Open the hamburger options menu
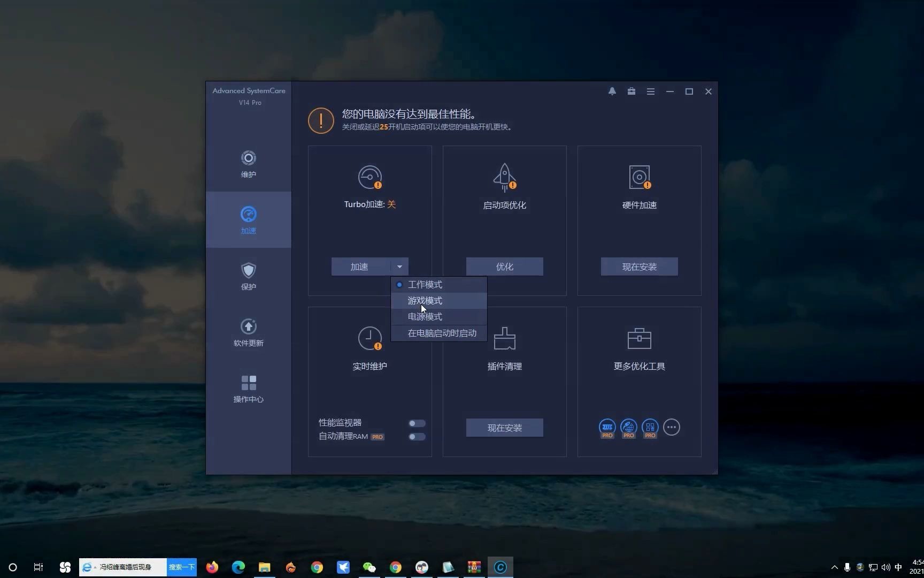 651,92
